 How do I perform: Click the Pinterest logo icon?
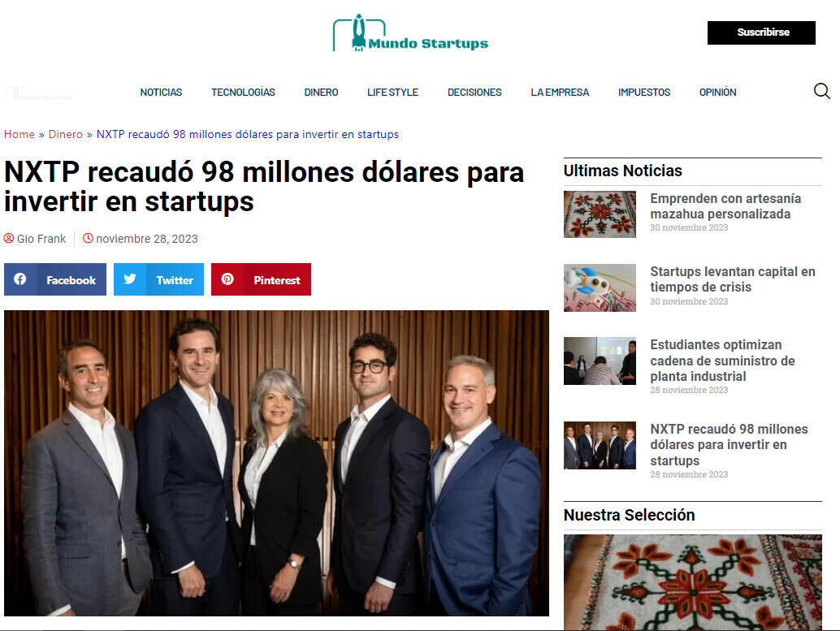pyautogui.click(x=227, y=279)
